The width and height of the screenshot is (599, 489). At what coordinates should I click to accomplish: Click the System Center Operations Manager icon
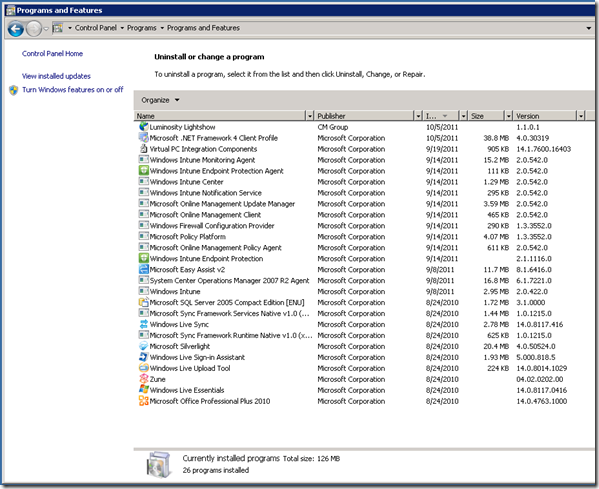click(x=143, y=280)
